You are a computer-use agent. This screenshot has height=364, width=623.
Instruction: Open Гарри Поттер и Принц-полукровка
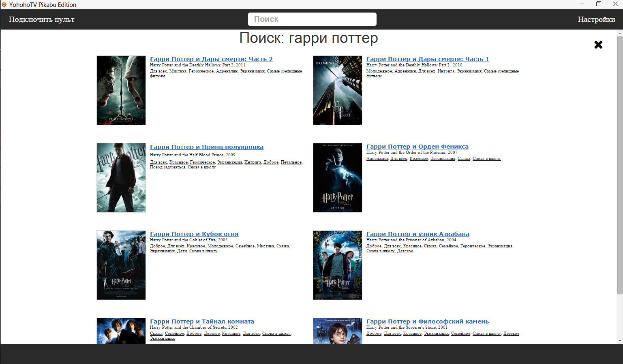(207, 147)
